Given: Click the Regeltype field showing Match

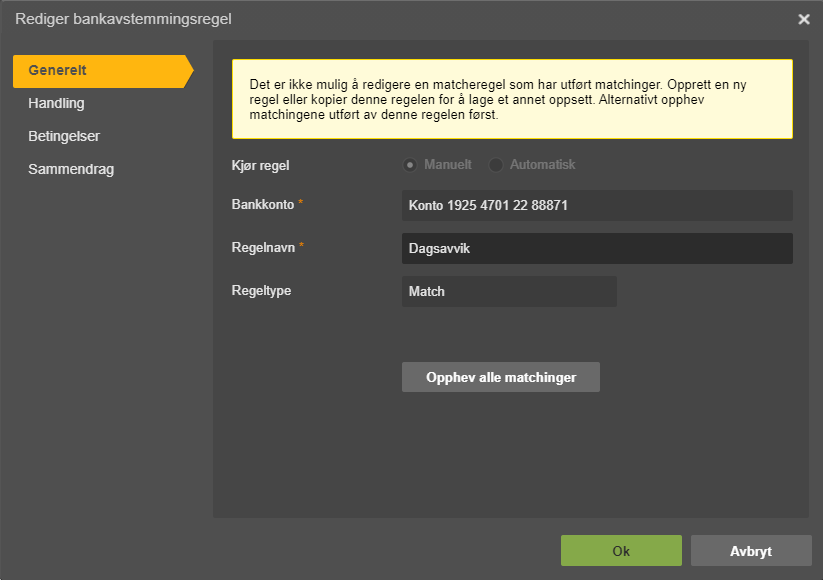Looking at the screenshot, I should tap(509, 291).
